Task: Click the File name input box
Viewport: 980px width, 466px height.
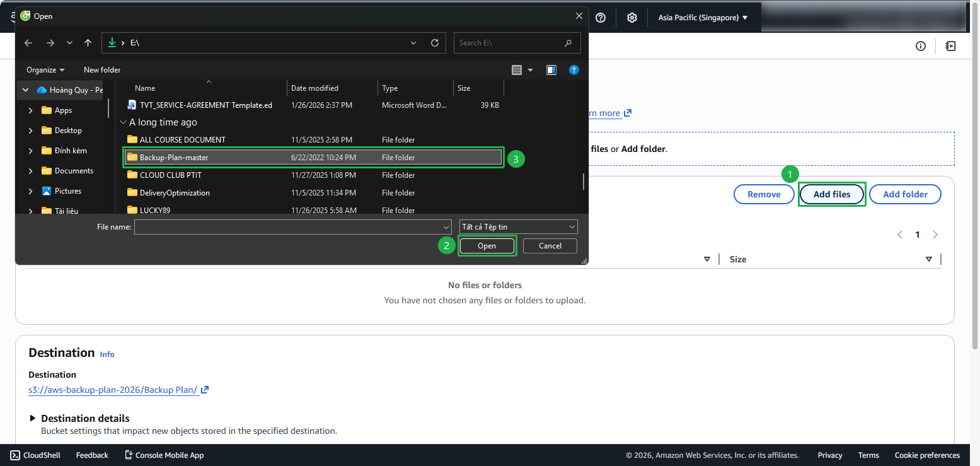Action: (292, 226)
